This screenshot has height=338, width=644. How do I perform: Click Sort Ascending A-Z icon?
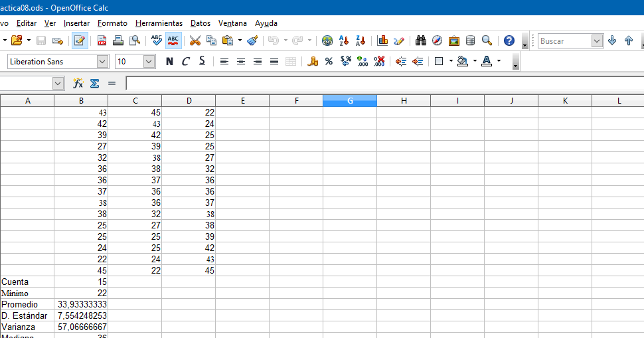click(x=344, y=41)
